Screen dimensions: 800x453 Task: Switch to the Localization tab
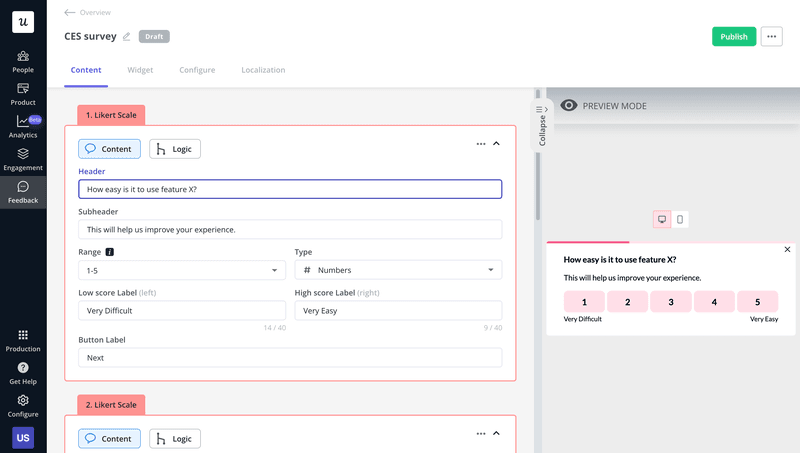click(263, 70)
